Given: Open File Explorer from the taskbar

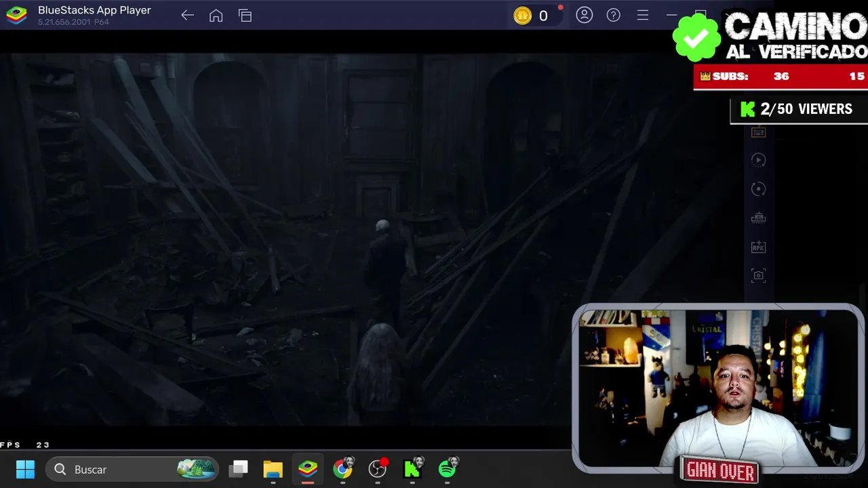Looking at the screenshot, I should (x=273, y=469).
